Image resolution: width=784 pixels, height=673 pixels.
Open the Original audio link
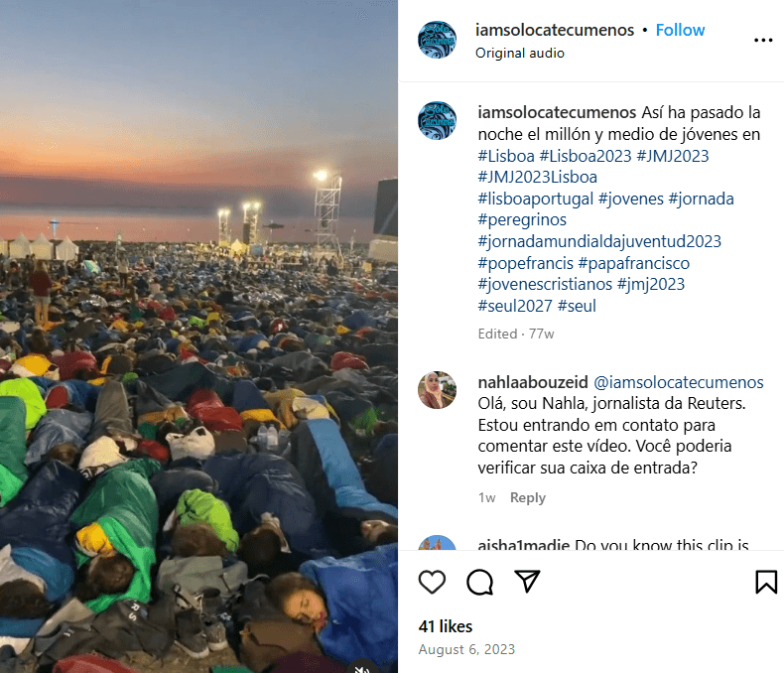tap(519, 53)
